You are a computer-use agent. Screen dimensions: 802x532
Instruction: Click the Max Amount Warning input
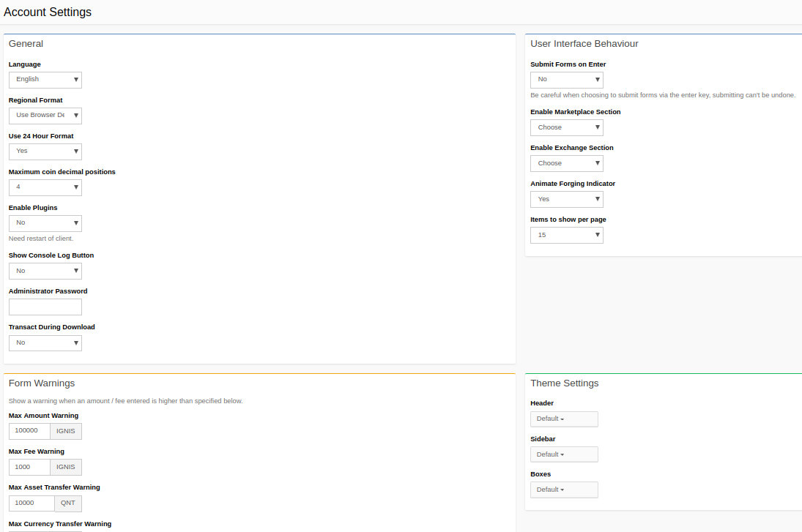point(29,431)
